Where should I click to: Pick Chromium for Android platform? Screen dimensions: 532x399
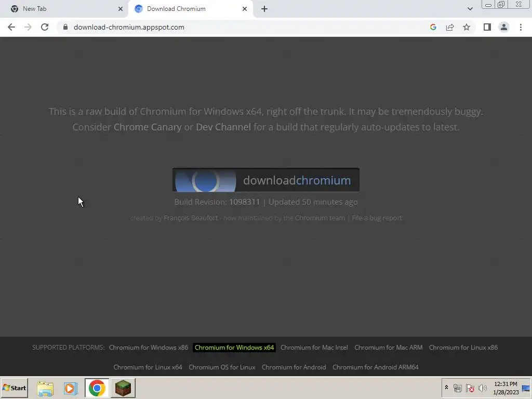pos(294,367)
